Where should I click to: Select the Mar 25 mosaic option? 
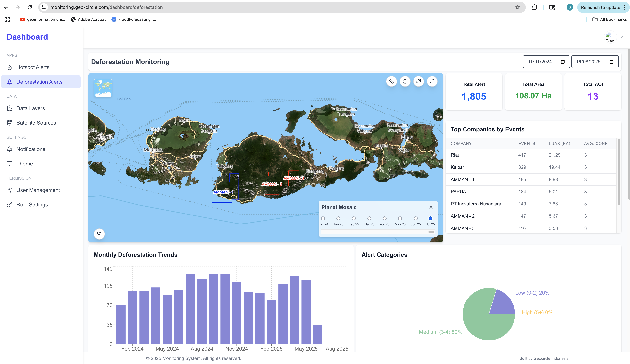coord(369,218)
